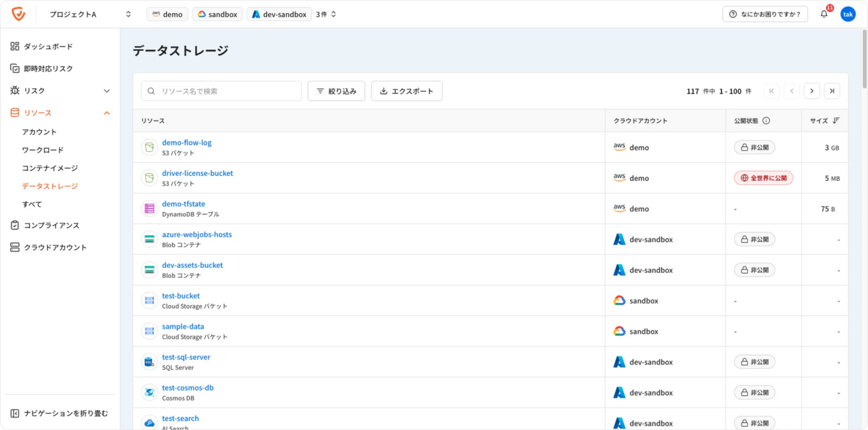
Task: Click the リソース名で検索 search field
Action: click(226, 91)
